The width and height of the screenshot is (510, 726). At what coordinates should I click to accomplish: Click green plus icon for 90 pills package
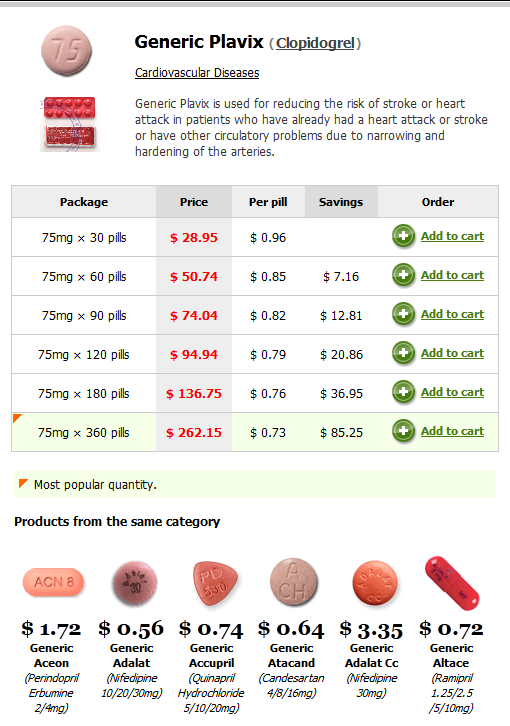pos(403,314)
